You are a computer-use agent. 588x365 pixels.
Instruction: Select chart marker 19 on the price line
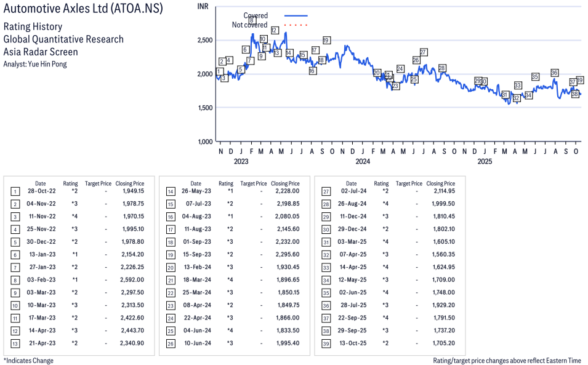326,40
